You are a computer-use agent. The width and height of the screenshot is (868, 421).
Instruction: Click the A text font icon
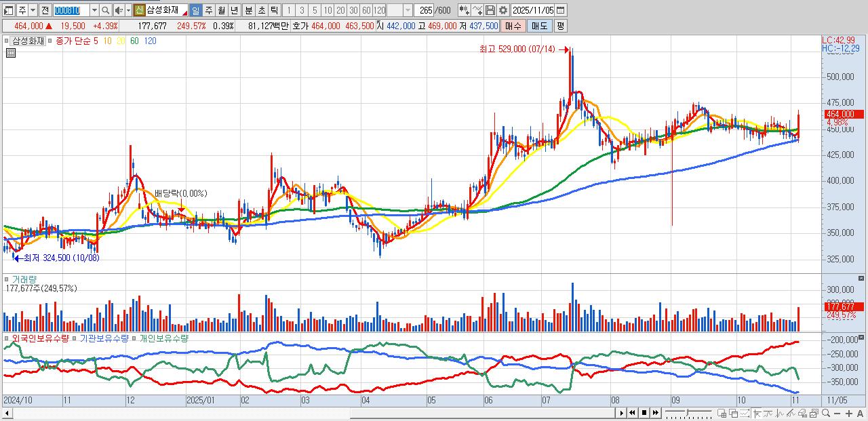click(x=860, y=413)
